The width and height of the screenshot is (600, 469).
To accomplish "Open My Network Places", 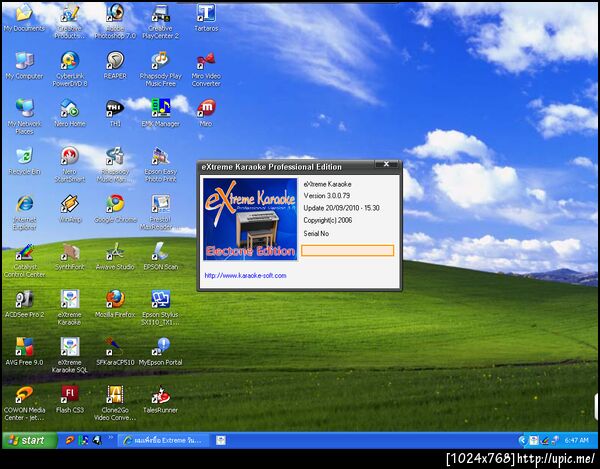I will (24, 117).
